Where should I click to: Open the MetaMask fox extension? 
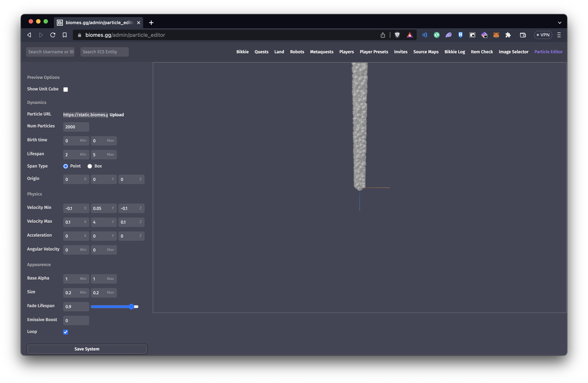coord(496,35)
